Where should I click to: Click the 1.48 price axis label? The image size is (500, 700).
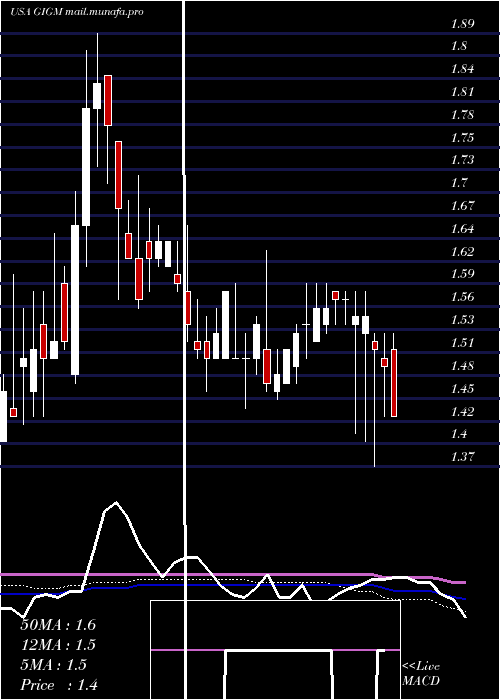462,367
